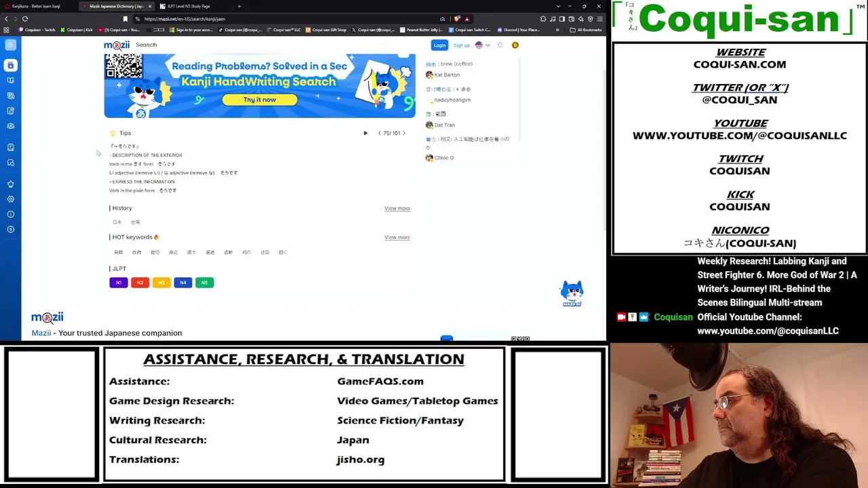This screenshot has height=488, width=868.
Task: Select the purple N1 JLPT level
Action: coord(119,283)
